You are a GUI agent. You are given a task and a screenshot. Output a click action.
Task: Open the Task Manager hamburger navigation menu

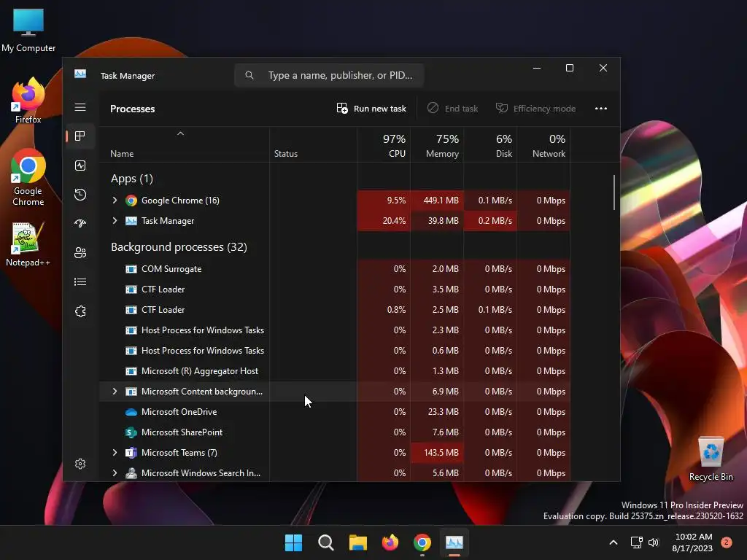point(80,108)
